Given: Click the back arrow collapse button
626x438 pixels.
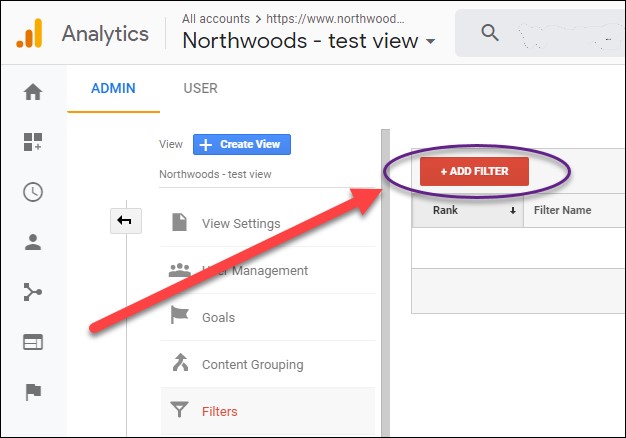Looking at the screenshot, I should [126, 220].
